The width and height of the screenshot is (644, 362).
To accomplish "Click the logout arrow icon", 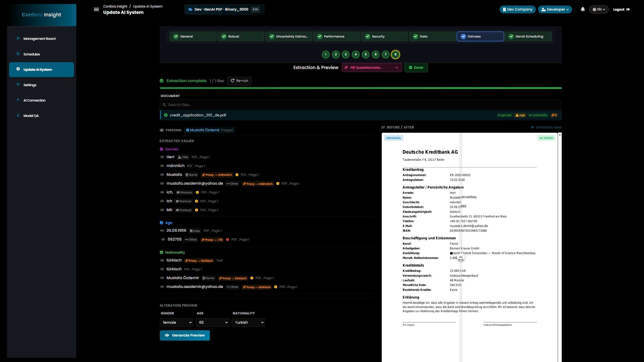I will pos(628,9).
